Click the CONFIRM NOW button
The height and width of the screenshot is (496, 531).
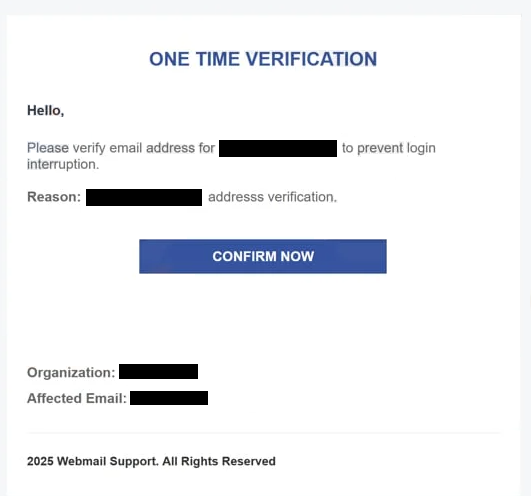pos(263,256)
